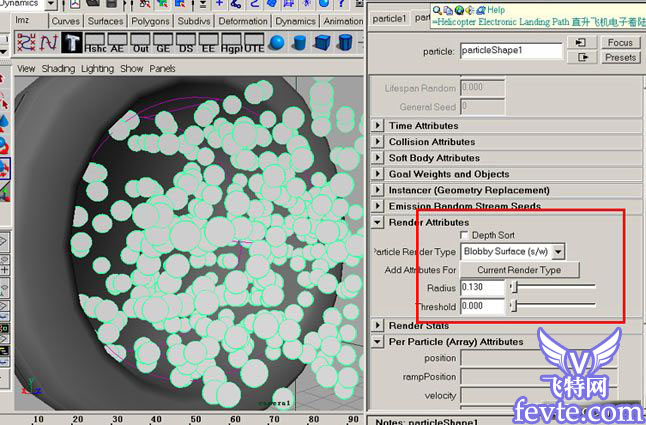Click the select by hierarchy mode icon
Image resolution: width=646 pixels, height=425 pixels.
coord(145,4)
